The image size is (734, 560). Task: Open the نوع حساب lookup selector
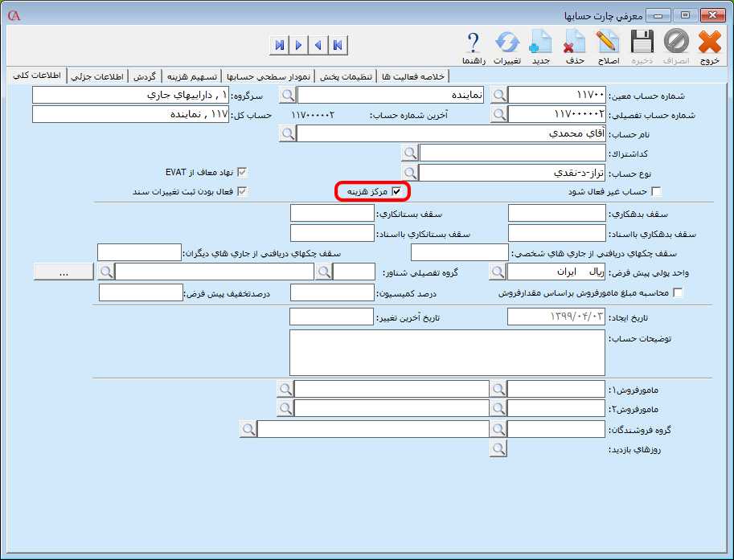pos(411,171)
